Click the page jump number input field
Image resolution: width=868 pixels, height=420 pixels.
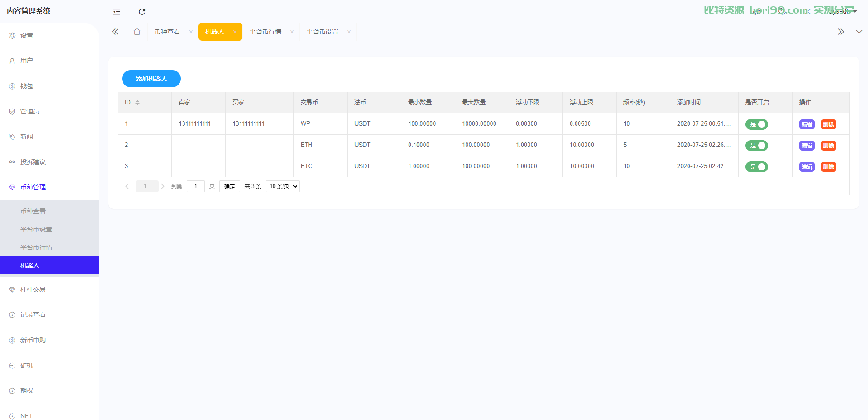click(196, 186)
